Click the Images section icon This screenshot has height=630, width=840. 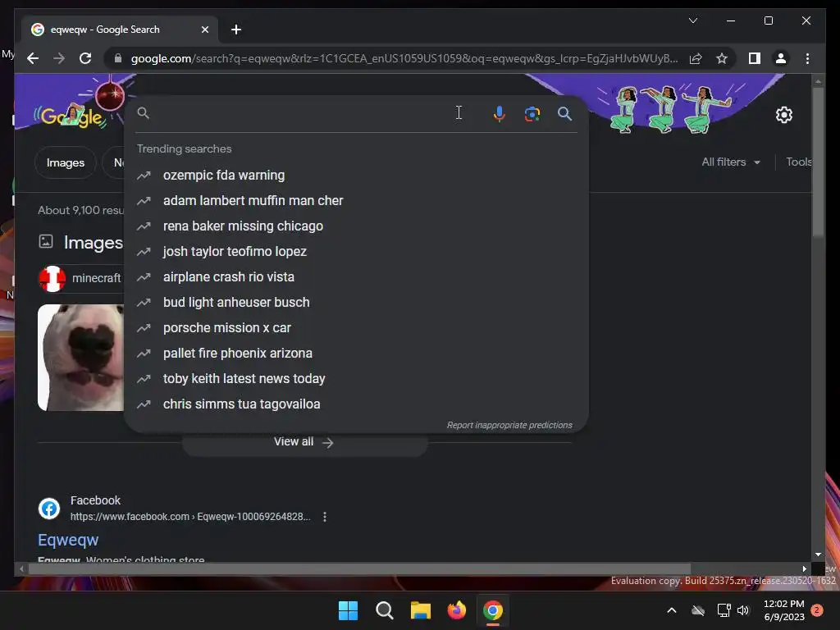coord(46,241)
